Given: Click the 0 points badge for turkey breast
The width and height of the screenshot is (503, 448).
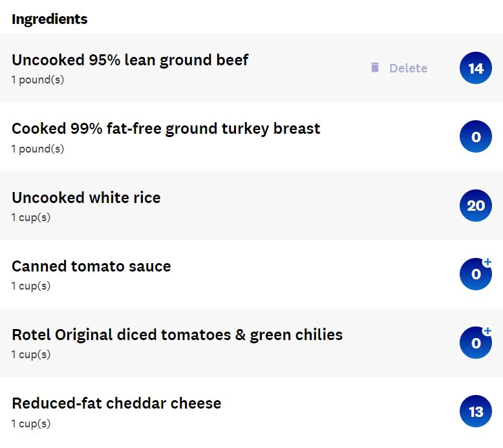Looking at the screenshot, I should tap(475, 136).
